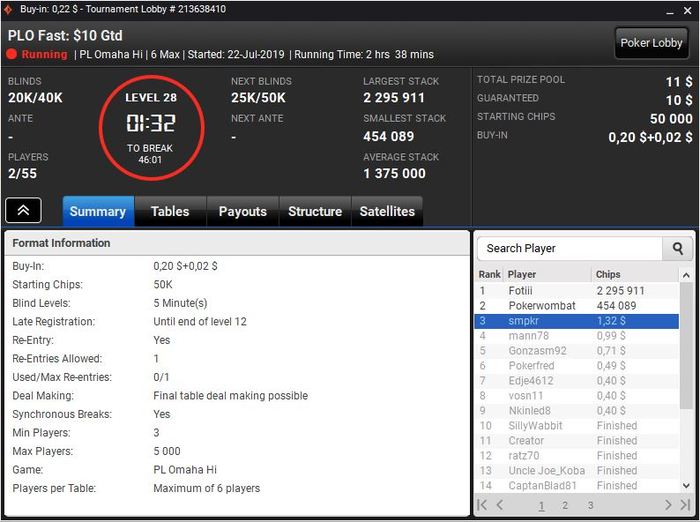Click scroll up arrow in player list

pyautogui.click(x=686, y=275)
